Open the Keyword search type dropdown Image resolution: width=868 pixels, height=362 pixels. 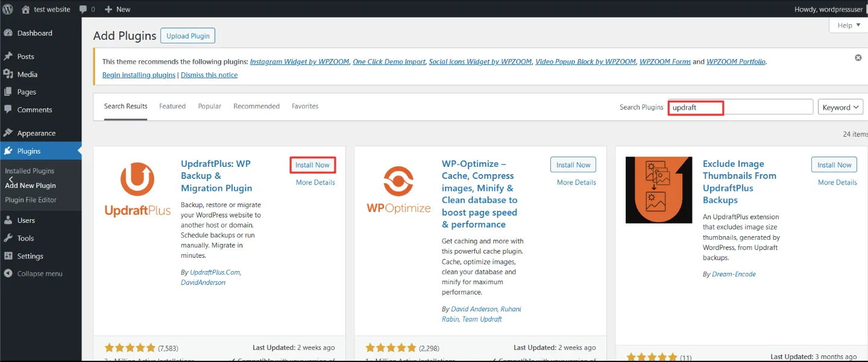[x=840, y=107]
